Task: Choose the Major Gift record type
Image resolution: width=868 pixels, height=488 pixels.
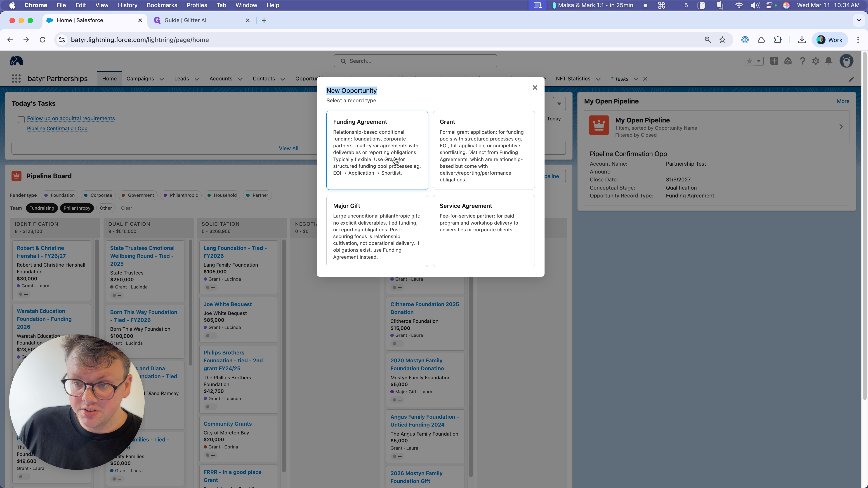Action: pos(377,231)
